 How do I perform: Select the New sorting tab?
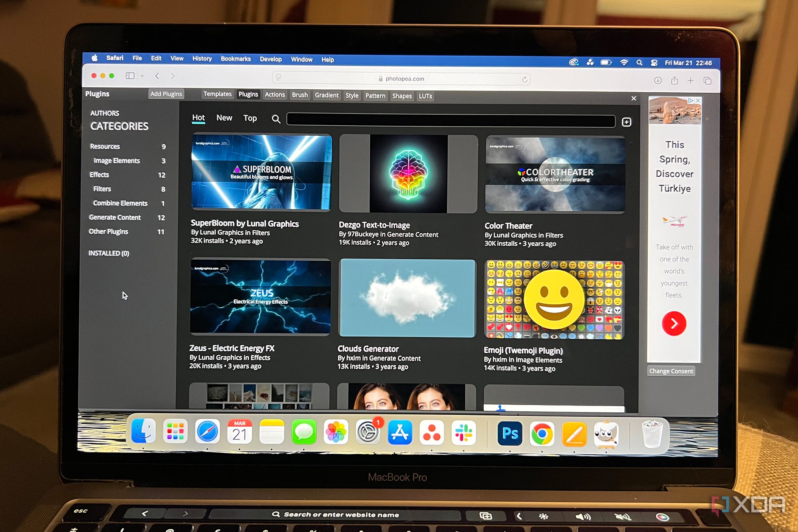click(224, 118)
